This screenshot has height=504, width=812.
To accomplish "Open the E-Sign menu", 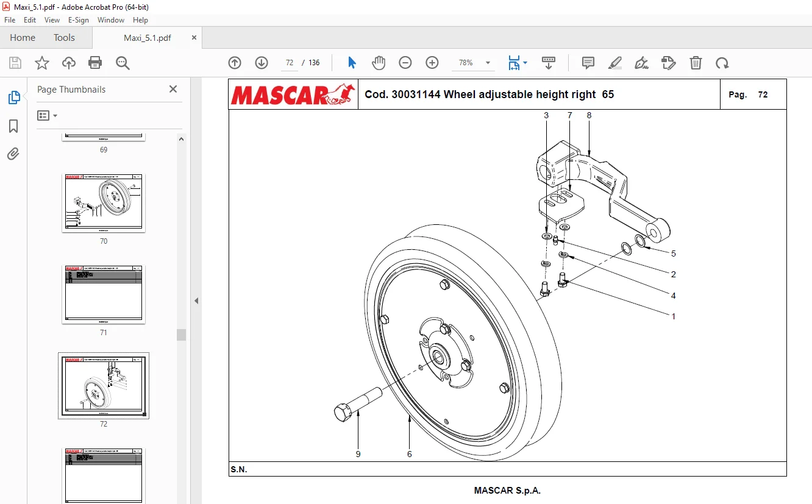I will (x=79, y=20).
